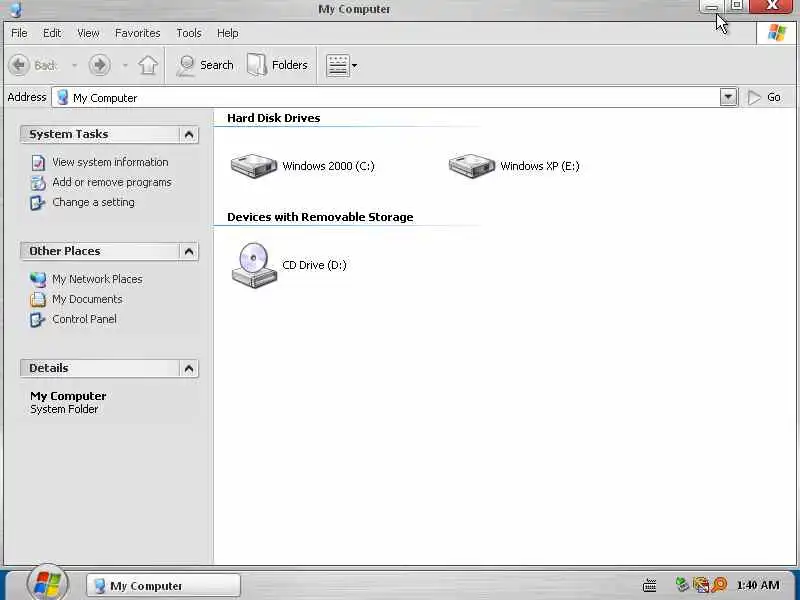Click the My Network Places icon
This screenshot has width=800, height=600.
(38, 280)
